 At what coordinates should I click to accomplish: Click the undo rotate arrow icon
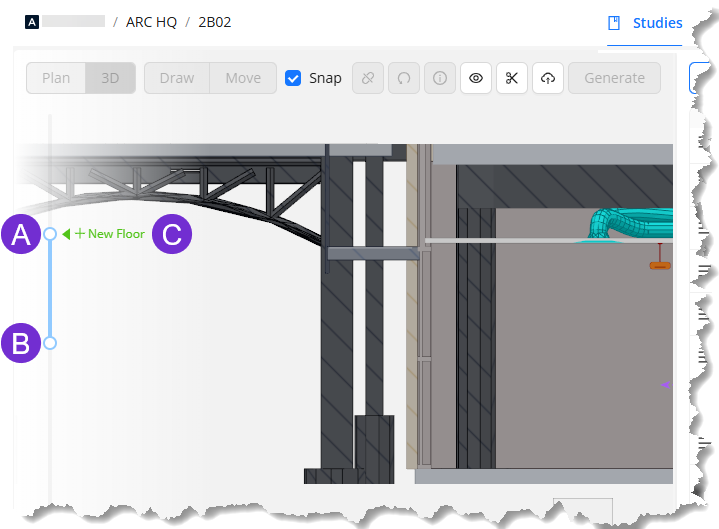coord(404,78)
